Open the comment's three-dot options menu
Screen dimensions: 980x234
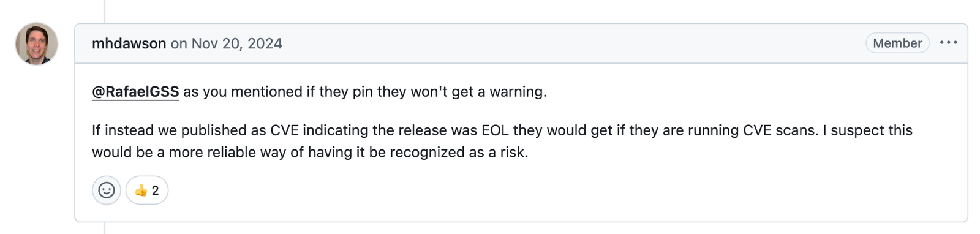948,43
